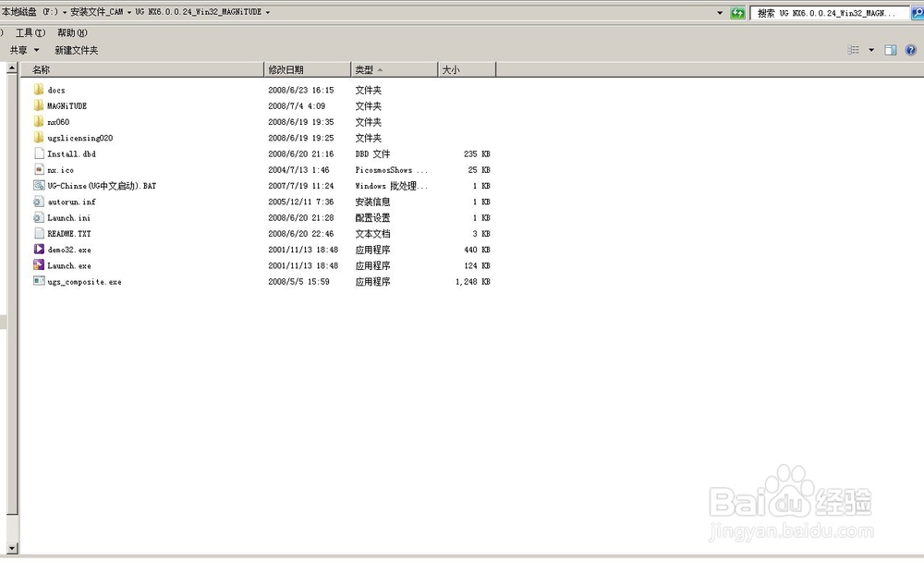
Task: Expand the UG NX6.0.0.24_Win32_MAGNiTUDE breadcrumb arrow
Action: click(x=268, y=12)
